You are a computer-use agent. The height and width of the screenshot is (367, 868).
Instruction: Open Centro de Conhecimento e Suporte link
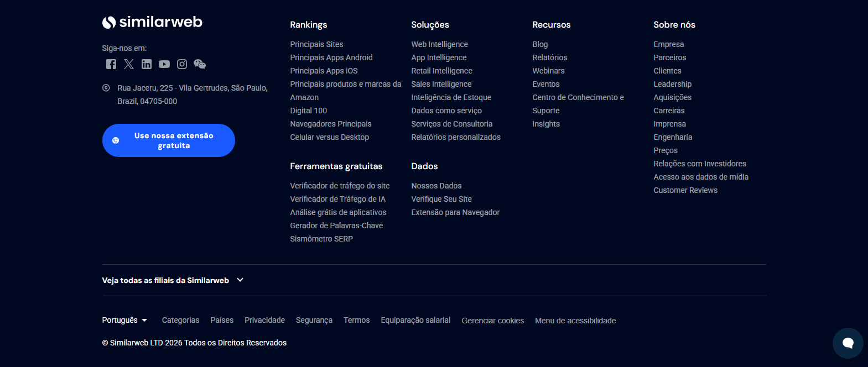pyautogui.click(x=578, y=104)
